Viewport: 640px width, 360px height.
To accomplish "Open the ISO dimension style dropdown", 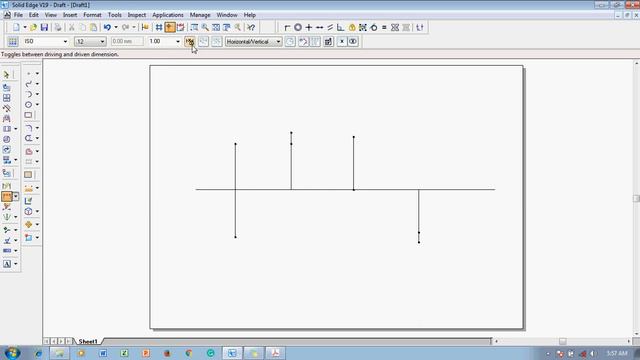I will point(65,42).
